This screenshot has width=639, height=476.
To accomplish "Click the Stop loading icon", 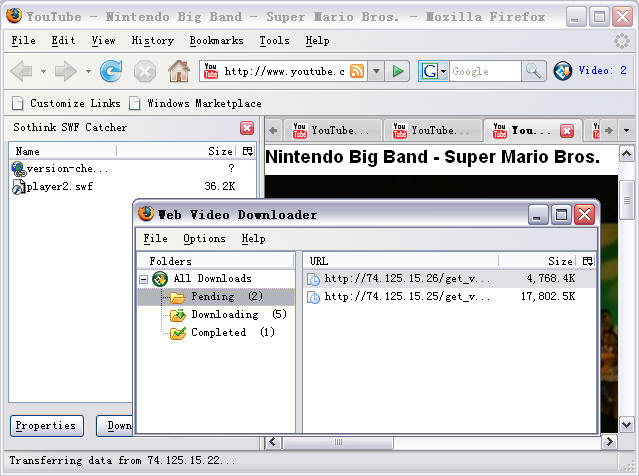I will pos(145,72).
